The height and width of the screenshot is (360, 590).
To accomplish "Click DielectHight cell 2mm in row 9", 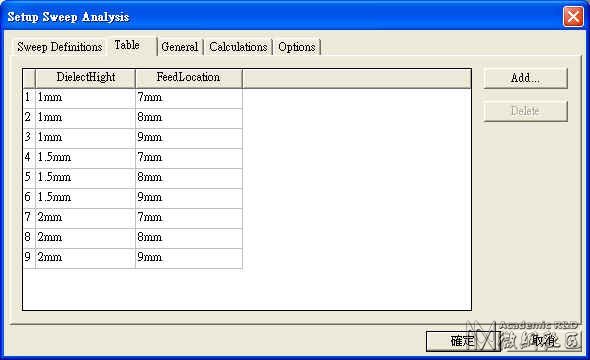I will point(85,258).
